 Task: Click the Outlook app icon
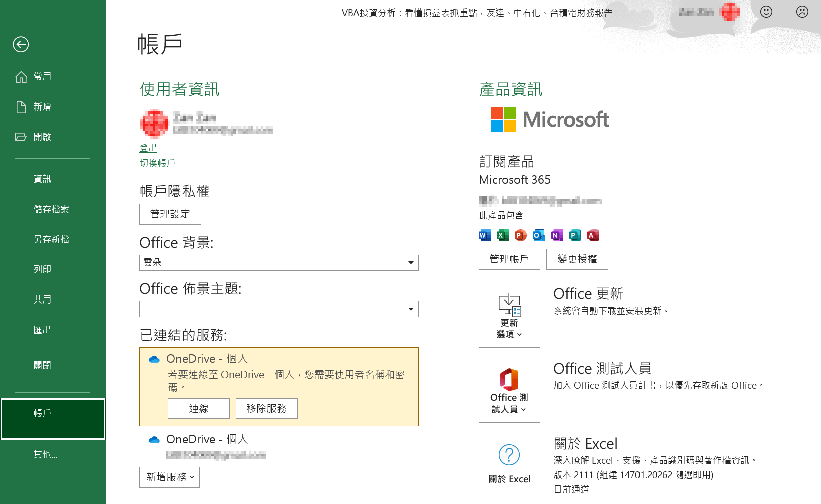tap(539, 235)
